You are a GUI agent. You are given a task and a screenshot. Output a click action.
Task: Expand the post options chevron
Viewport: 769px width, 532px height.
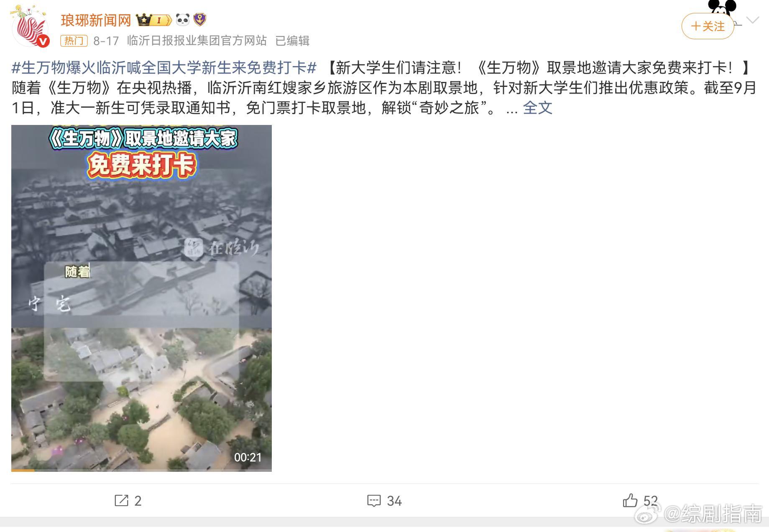[752, 20]
